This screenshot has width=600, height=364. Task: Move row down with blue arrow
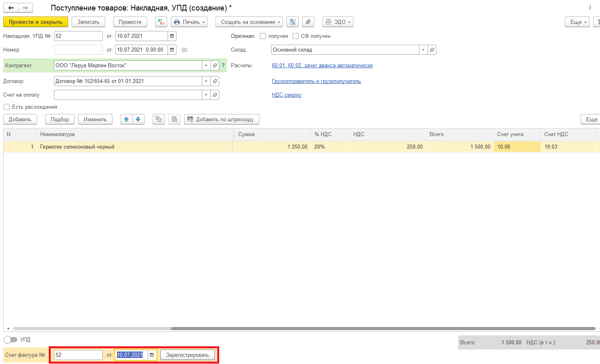coord(138,119)
